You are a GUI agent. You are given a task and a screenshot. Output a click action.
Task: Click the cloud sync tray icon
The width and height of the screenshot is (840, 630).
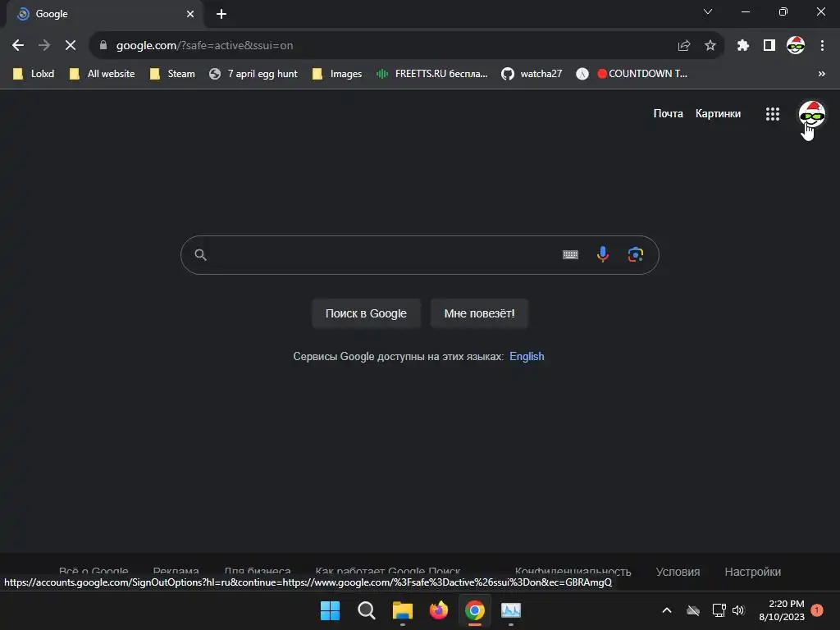pyautogui.click(x=693, y=610)
